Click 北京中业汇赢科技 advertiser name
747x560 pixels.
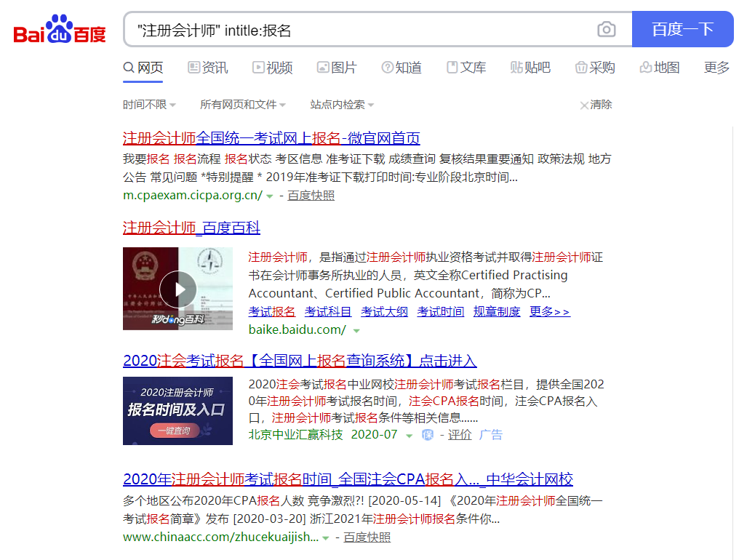[x=295, y=435]
